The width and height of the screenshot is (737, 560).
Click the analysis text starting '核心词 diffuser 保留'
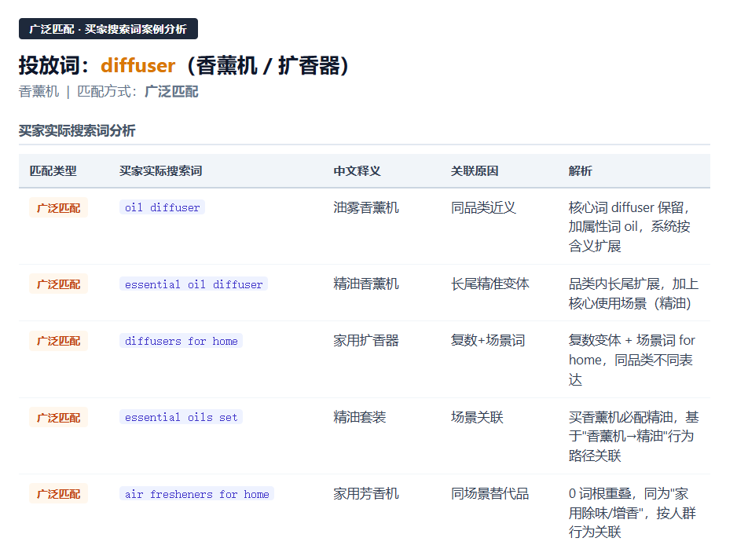tap(630, 226)
